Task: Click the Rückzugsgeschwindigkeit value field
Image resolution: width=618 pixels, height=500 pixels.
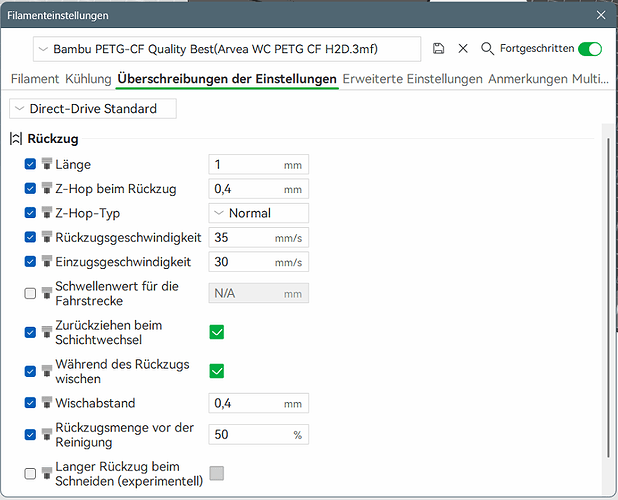Action: [259, 238]
